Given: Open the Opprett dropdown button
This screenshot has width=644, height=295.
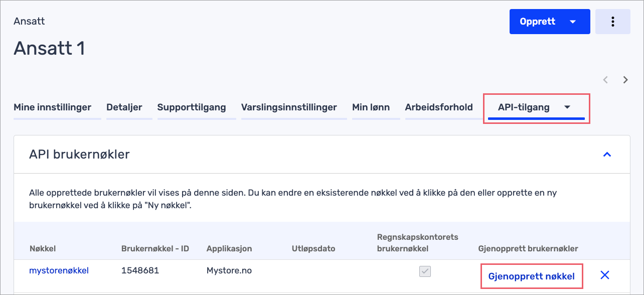Looking at the screenshot, I should click(550, 22).
